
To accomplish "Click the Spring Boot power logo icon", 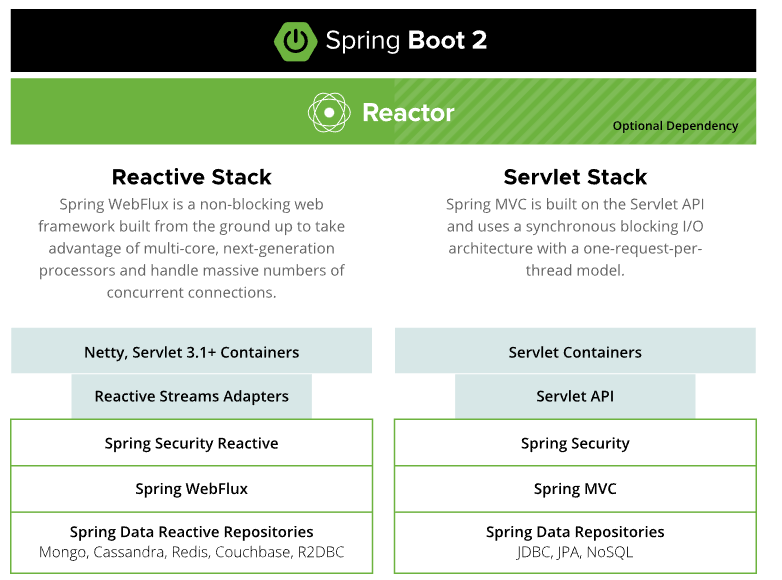I will (x=295, y=41).
